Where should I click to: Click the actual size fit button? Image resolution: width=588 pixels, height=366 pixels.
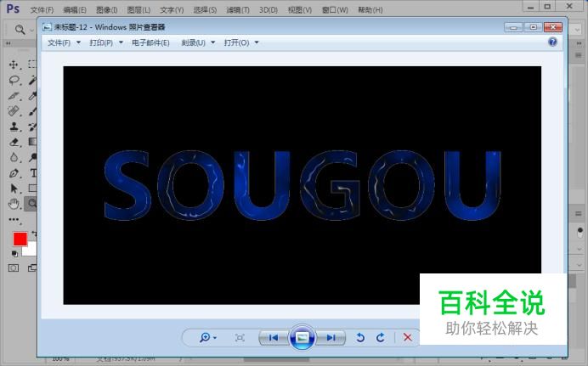point(240,337)
